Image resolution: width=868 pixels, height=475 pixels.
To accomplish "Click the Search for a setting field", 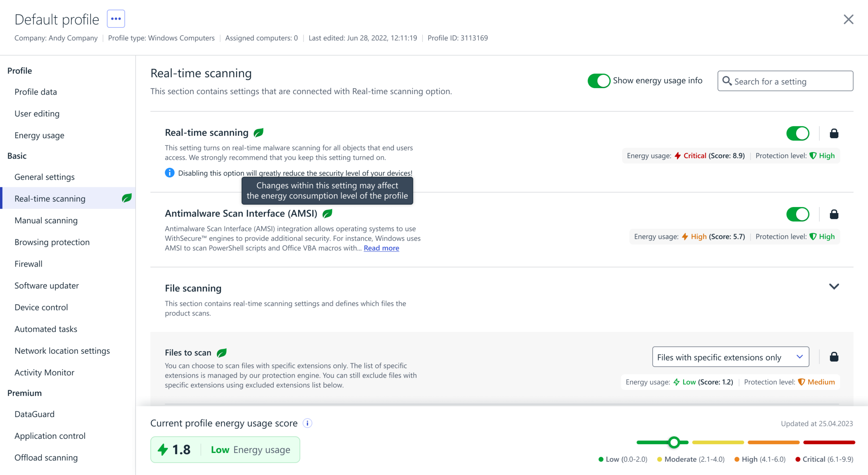I will 785,81.
